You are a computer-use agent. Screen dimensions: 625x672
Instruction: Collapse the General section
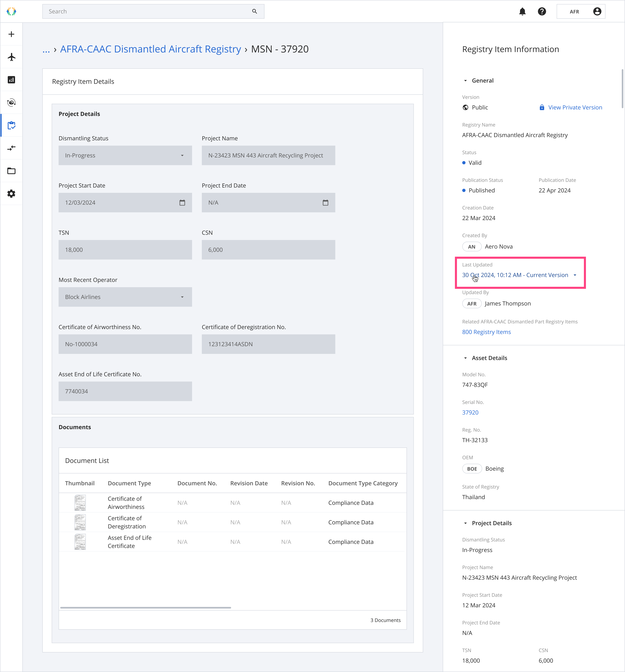[x=465, y=81]
